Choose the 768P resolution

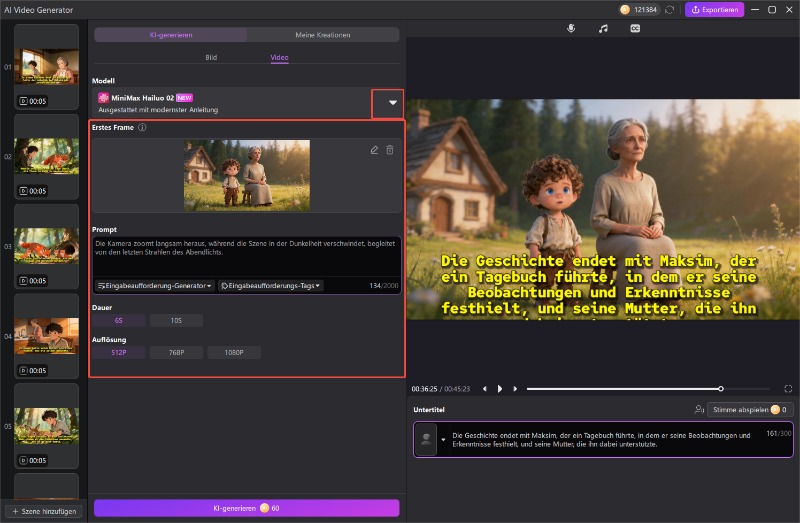(176, 352)
